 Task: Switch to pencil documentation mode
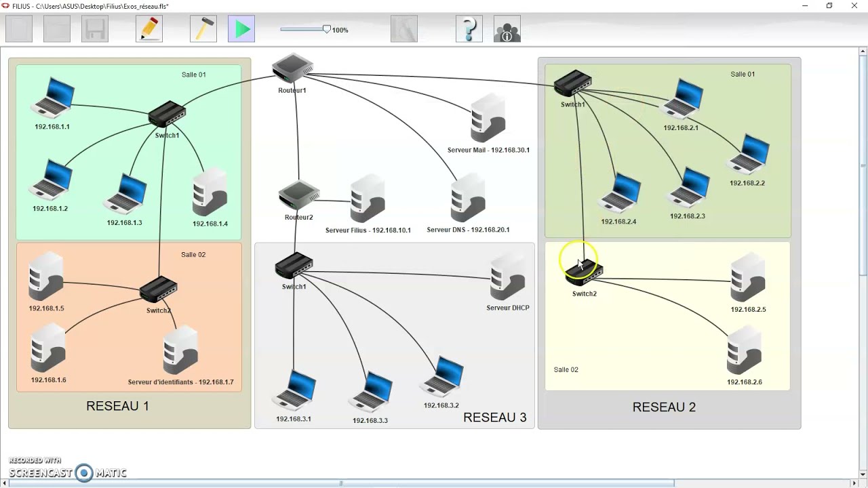tap(149, 29)
